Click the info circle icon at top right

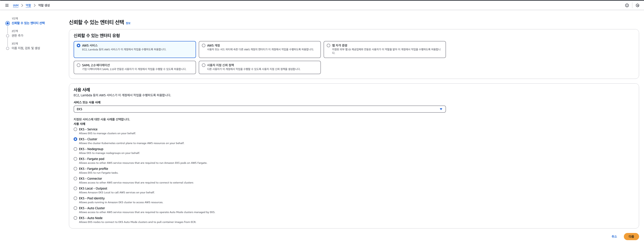click(627, 5)
